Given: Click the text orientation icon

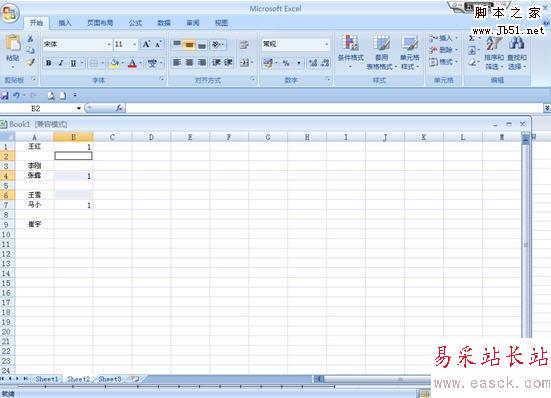Looking at the screenshot, I should coord(216,45).
